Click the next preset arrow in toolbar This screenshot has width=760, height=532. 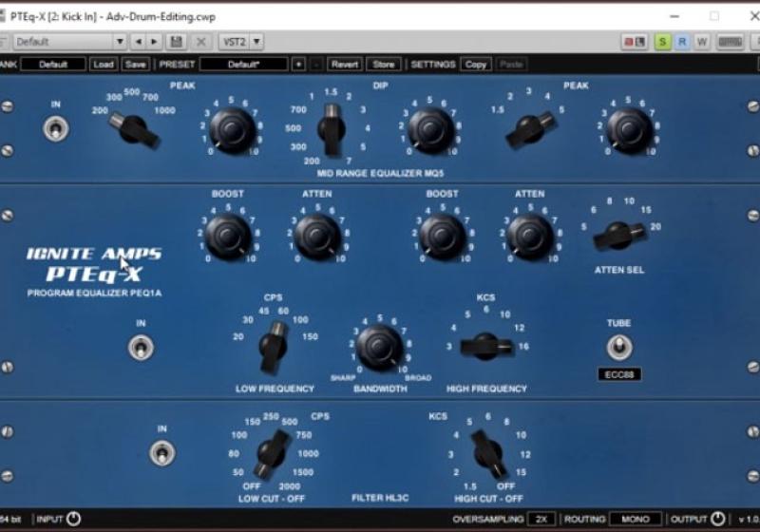tap(154, 42)
